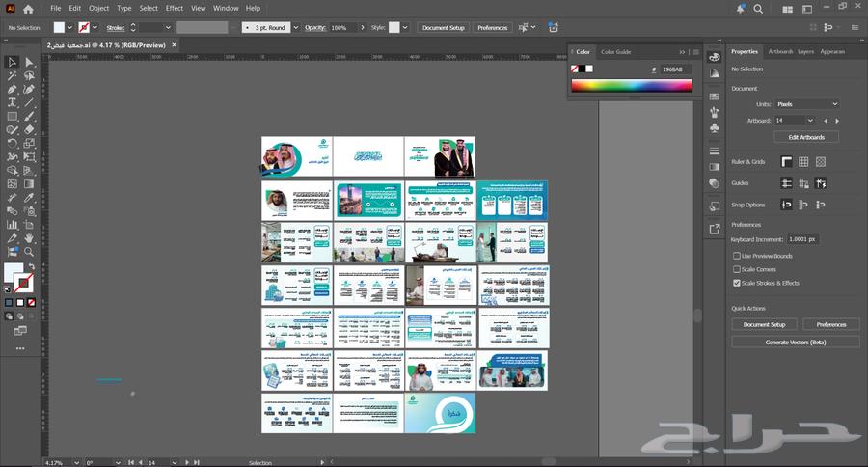868x467 pixels.
Task: Pick the Eyedropper tool
Action: click(x=29, y=198)
